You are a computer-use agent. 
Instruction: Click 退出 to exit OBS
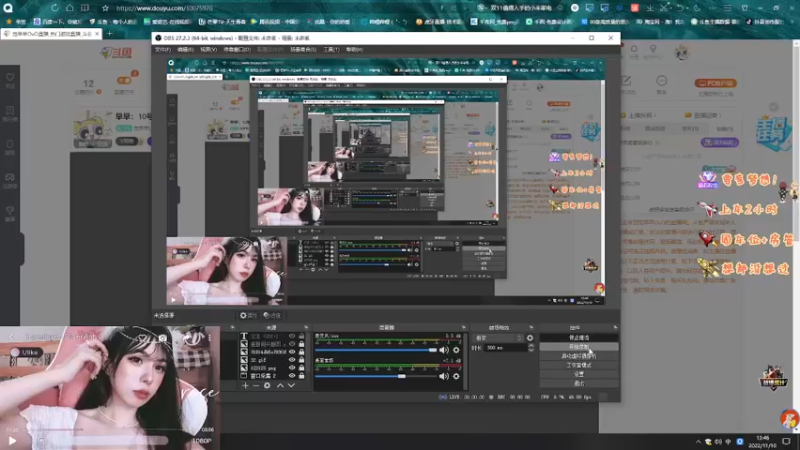[579, 383]
